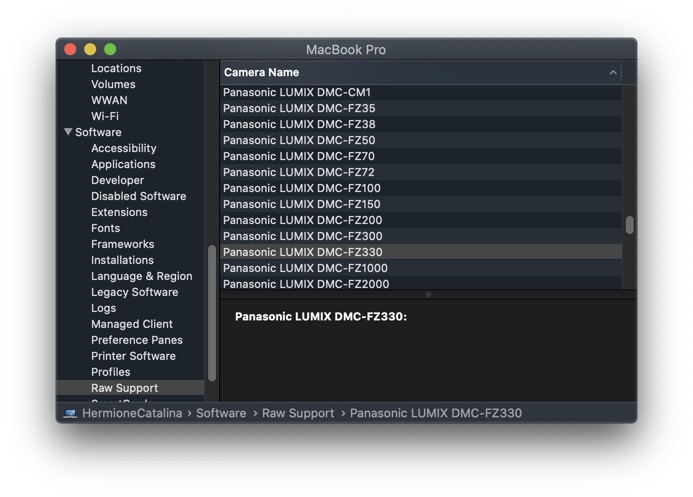This screenshot has width=693, height=497.
Task: Select Locations in the sidebar
Action: [116, 68]
